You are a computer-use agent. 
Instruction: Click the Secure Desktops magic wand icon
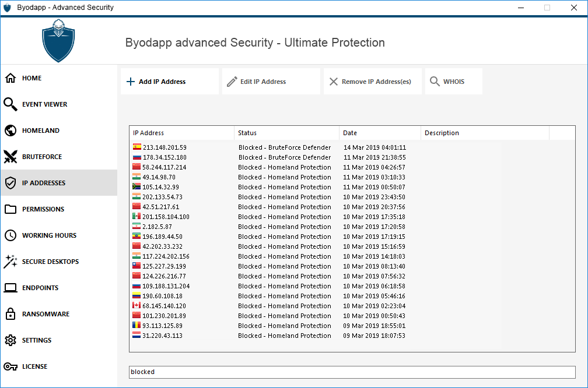point(10,262)
